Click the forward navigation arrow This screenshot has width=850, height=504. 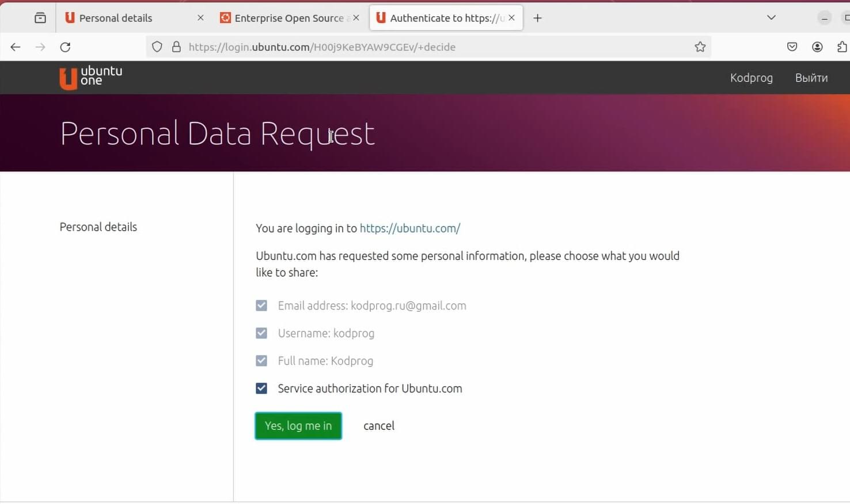(x=40, y=47)
